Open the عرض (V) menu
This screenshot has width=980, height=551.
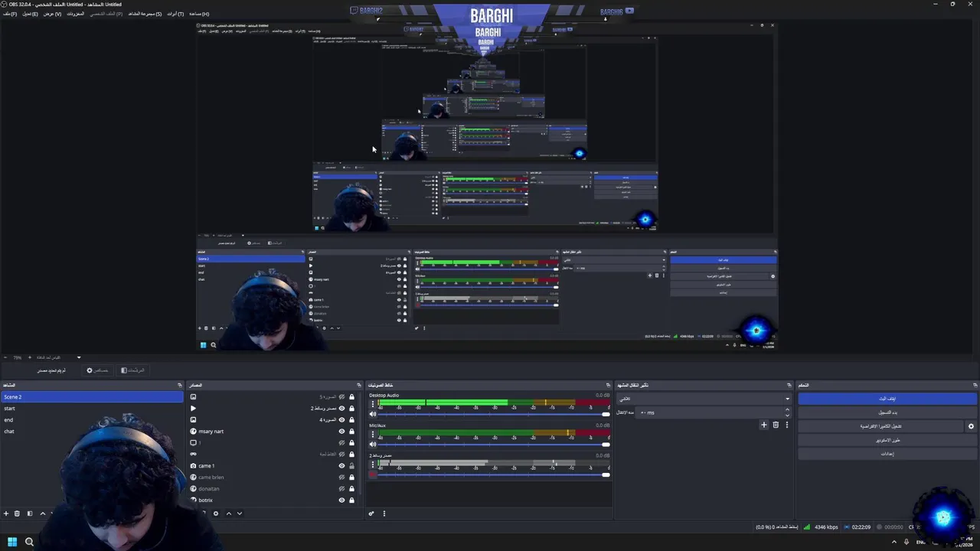tap(52, 14)
